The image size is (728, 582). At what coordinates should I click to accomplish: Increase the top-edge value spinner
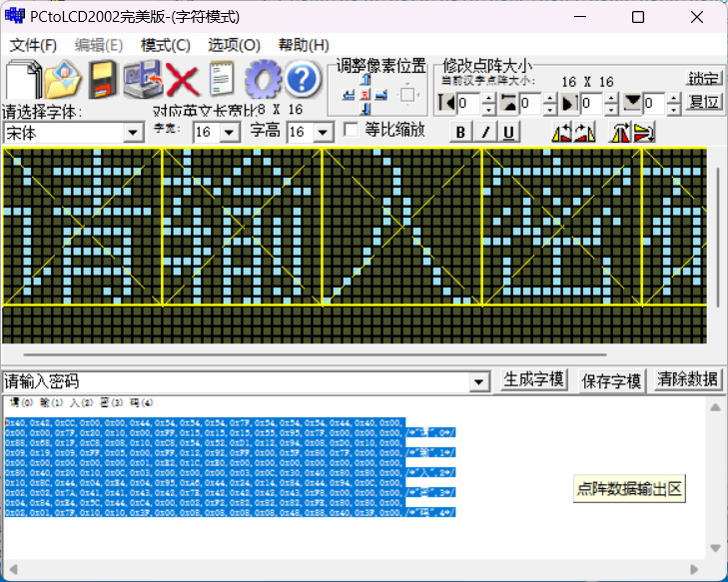(x=549, y=98)
